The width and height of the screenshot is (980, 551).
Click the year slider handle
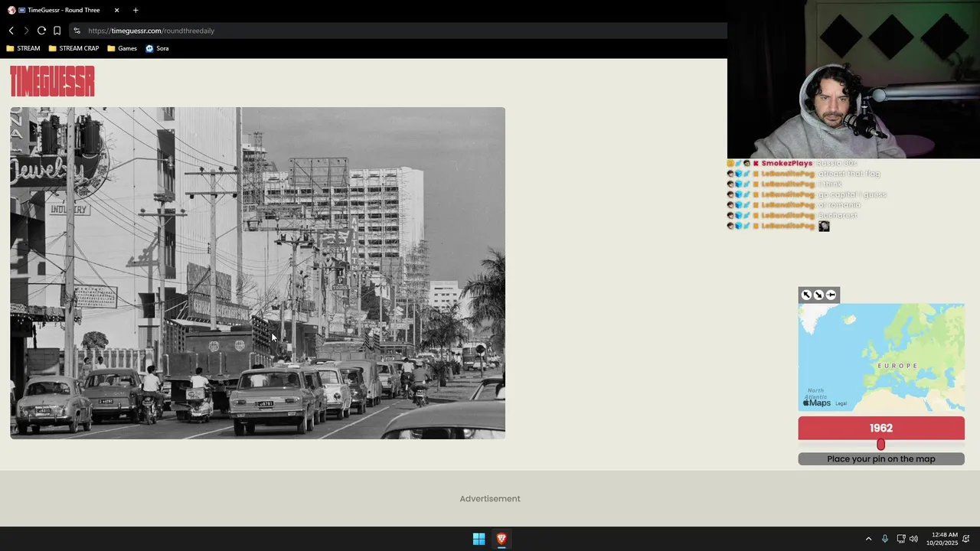click(x=880, y=445)
